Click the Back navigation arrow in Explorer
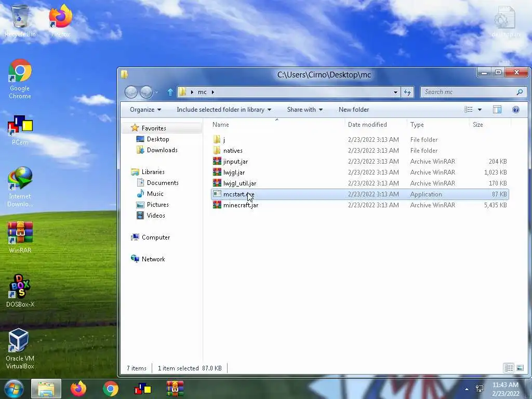Screen dimensions: 532x399 pos(131,92)
